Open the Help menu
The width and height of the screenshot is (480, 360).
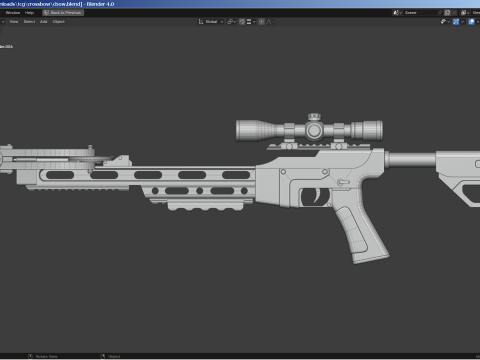29,13
